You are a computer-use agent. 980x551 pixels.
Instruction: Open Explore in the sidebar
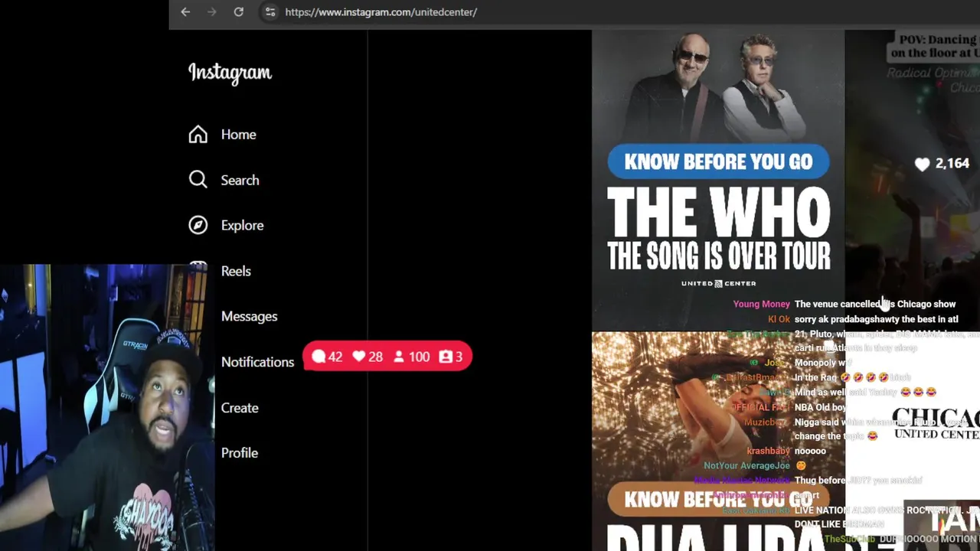pos(242,225)
